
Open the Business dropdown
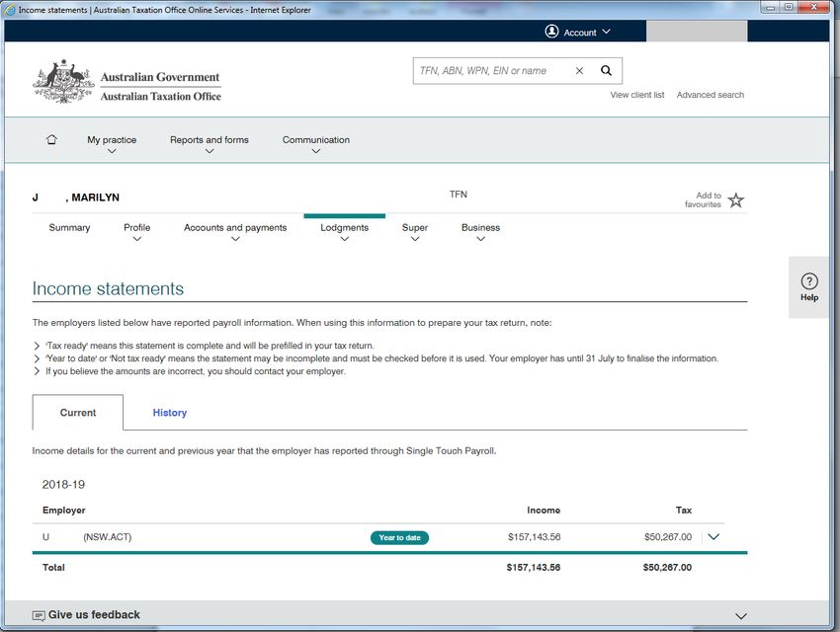480,233
